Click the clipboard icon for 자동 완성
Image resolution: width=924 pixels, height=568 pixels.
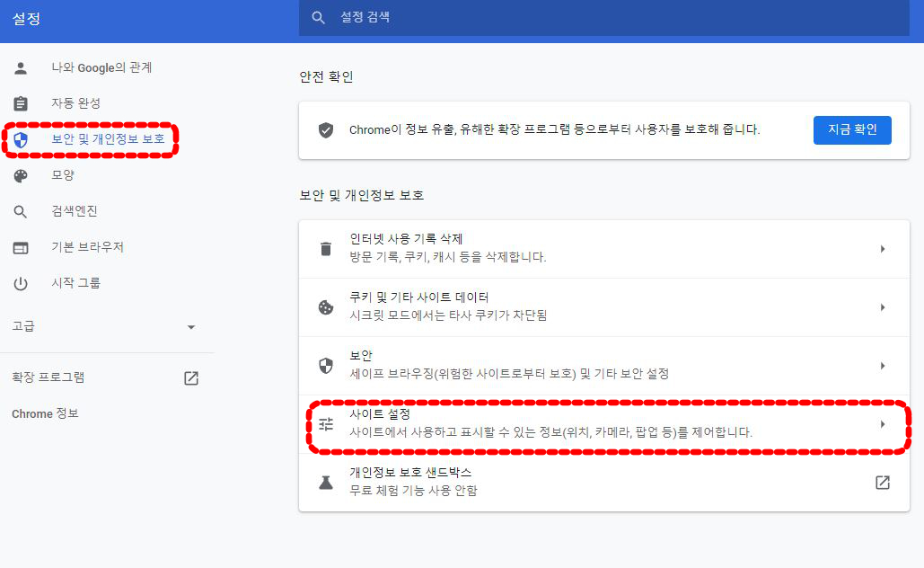[x=21, y=104]
